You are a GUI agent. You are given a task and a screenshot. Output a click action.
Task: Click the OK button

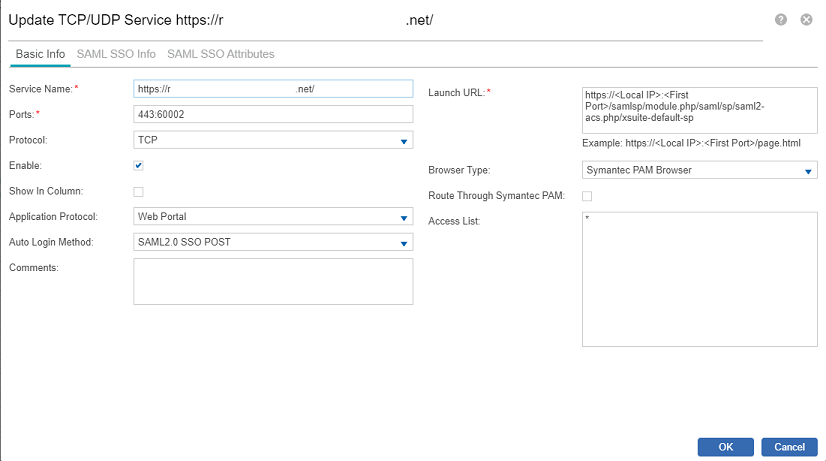725,447
